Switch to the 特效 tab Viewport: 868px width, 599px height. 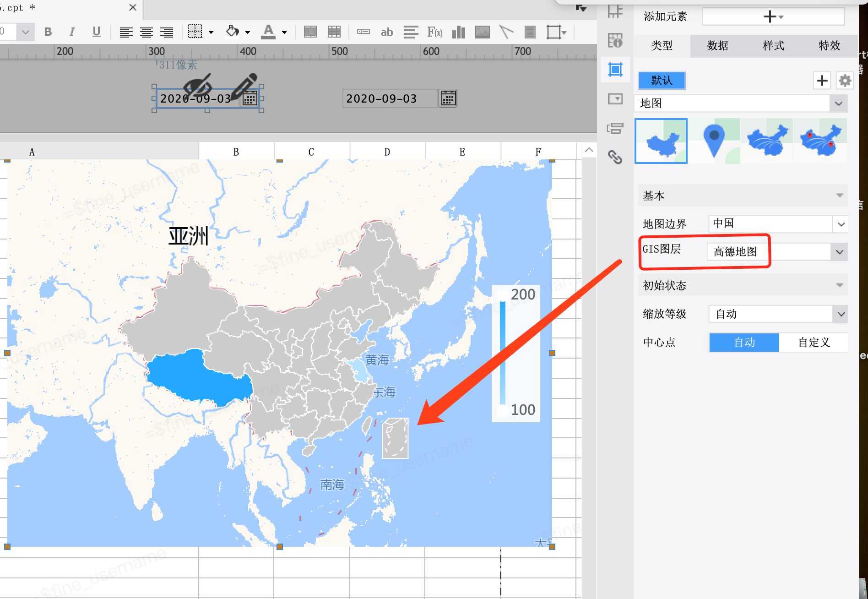(x=829, y=46)
